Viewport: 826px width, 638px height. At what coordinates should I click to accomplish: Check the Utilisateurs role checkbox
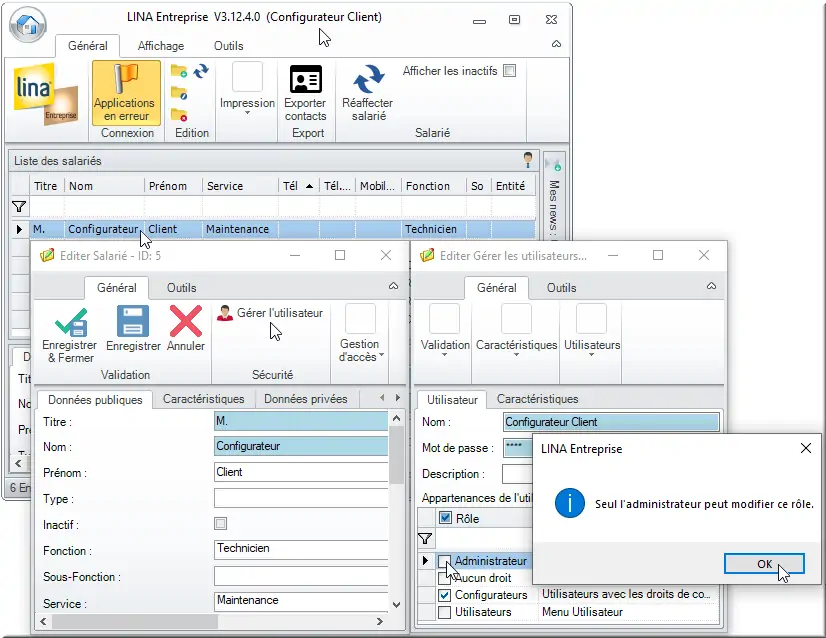(445, 612)
